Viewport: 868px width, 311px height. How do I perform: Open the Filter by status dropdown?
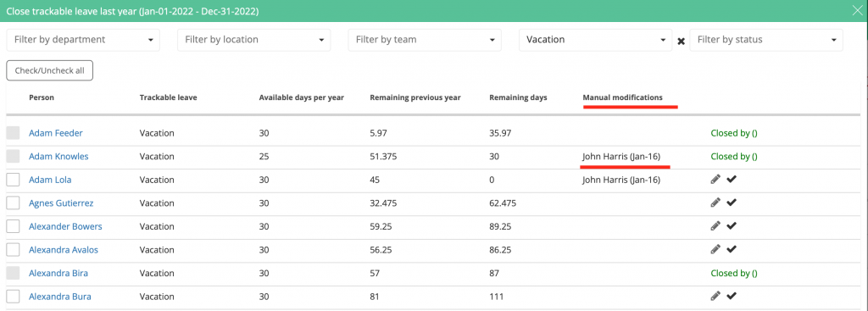click(x=766, y=40)
